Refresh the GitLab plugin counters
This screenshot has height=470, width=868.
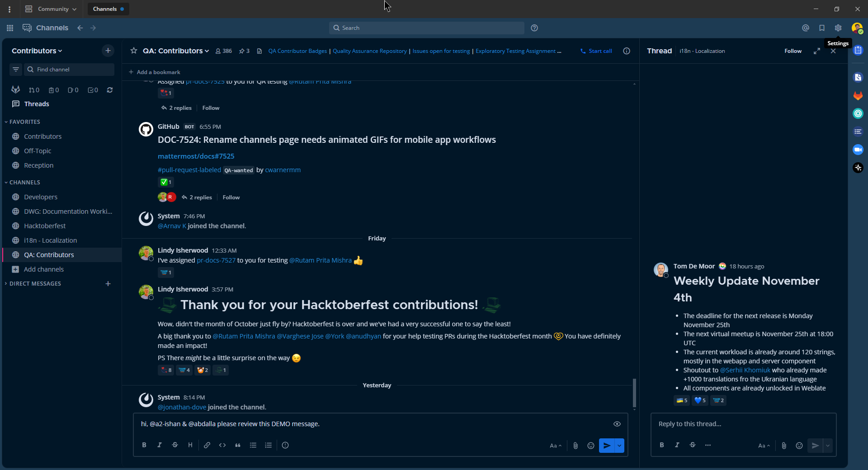pos(109,90)
